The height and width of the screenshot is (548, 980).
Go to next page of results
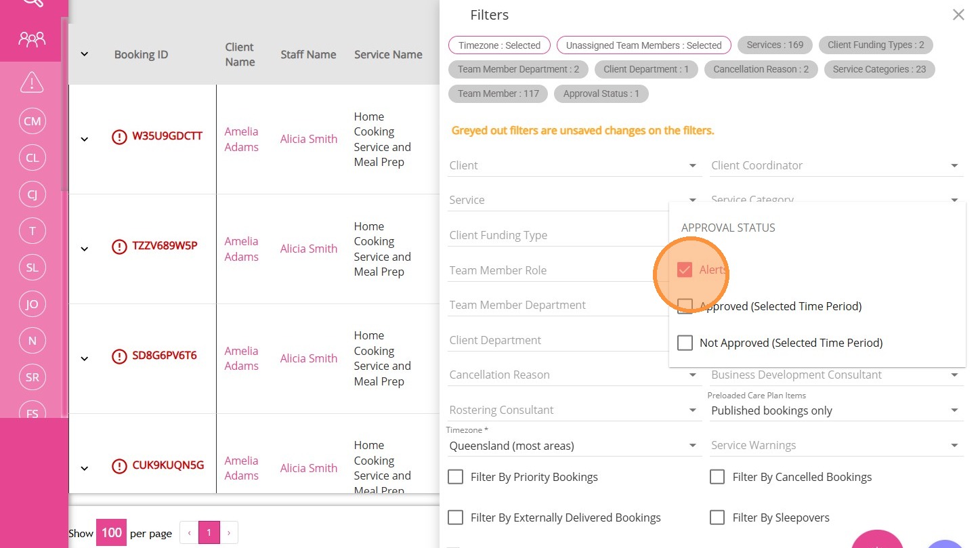(229, 533)
